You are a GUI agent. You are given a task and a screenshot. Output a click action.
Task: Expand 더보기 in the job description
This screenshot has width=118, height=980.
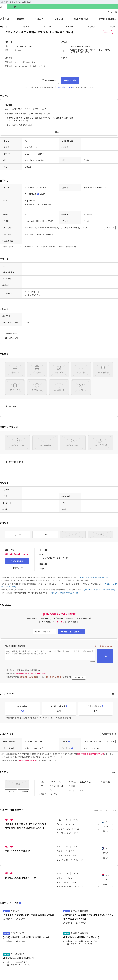point(59,132)
